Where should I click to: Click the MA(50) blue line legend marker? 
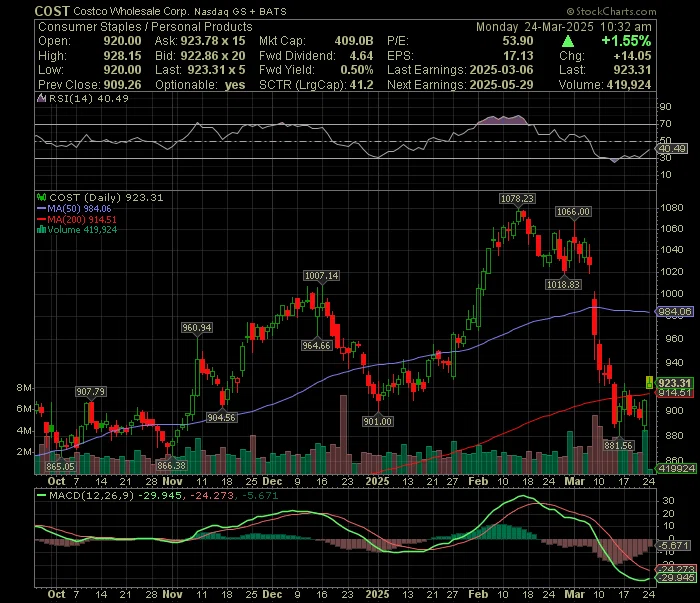pyautogui.click(x=42, y=208)
